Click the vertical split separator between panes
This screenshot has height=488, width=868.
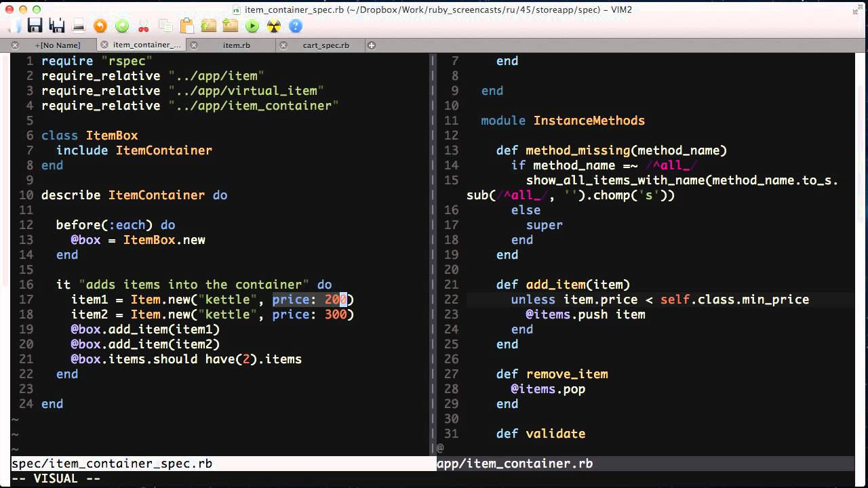[433, 254]
